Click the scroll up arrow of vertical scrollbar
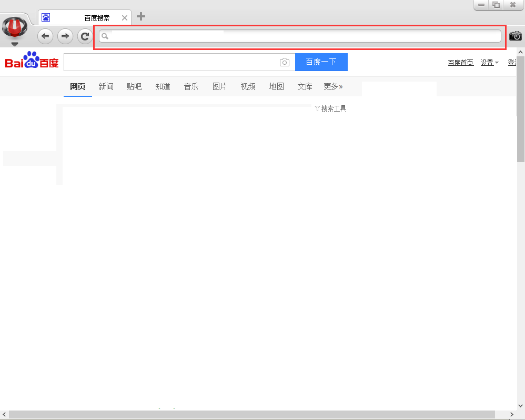Screen dimensions: 525x420 pyautogui.click(x=521, y=52)
